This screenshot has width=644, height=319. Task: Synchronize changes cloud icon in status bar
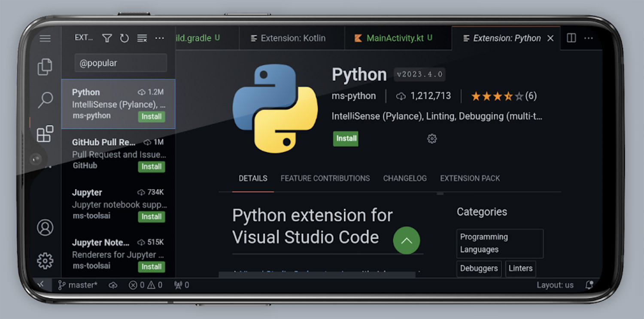(113, 285)
